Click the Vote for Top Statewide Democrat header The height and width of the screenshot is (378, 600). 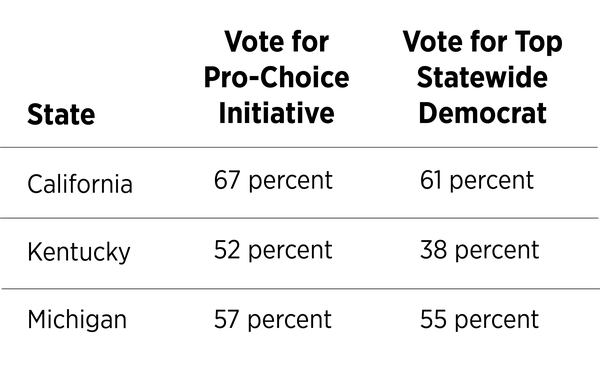483,77
